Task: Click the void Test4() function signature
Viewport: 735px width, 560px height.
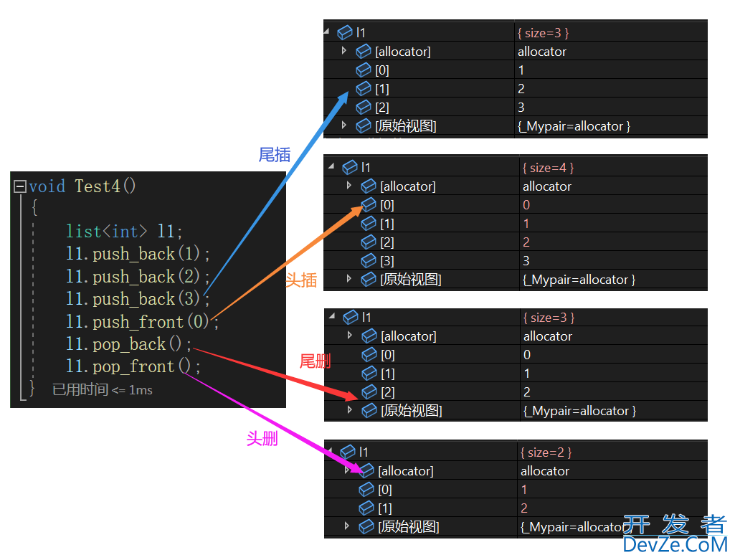Action: tap(82, 186)
